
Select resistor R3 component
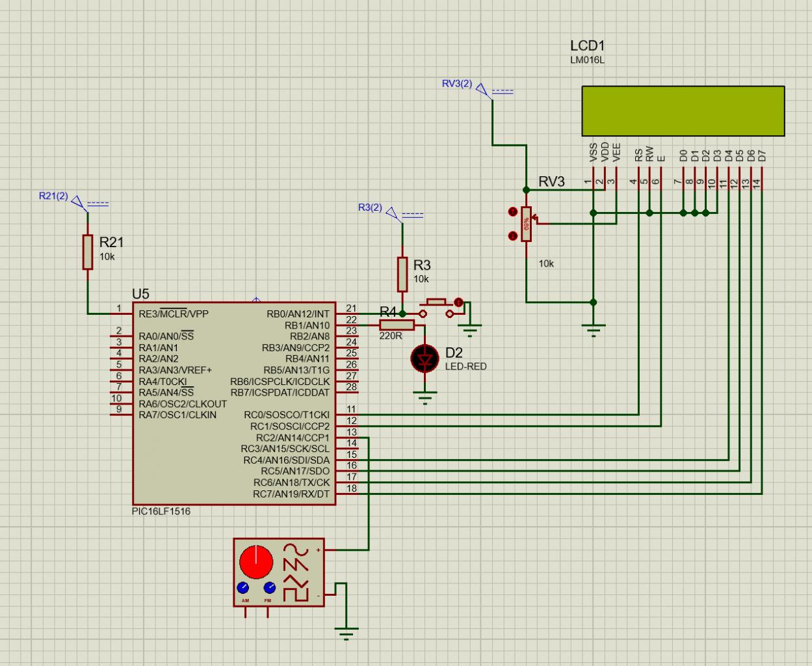click(x=402, y=274)
